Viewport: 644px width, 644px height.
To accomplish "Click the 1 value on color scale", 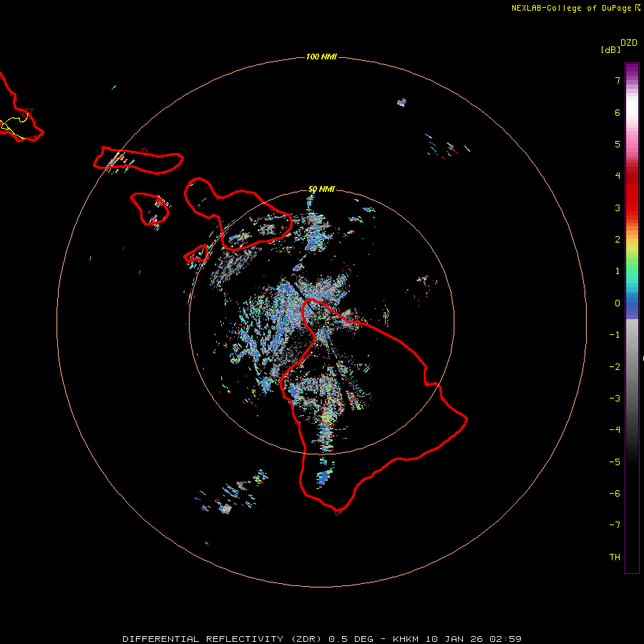I will [x=618, y=271].
